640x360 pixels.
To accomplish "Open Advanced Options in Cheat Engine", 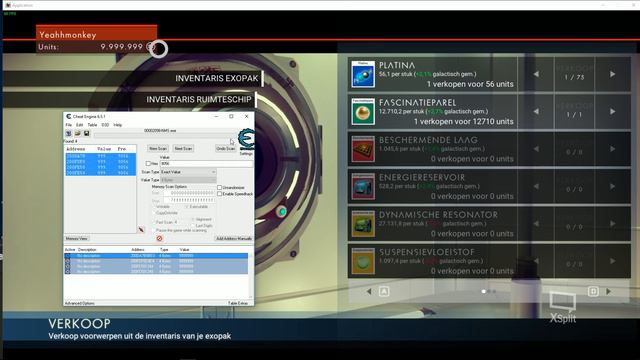I will click(x=80, y=303).
